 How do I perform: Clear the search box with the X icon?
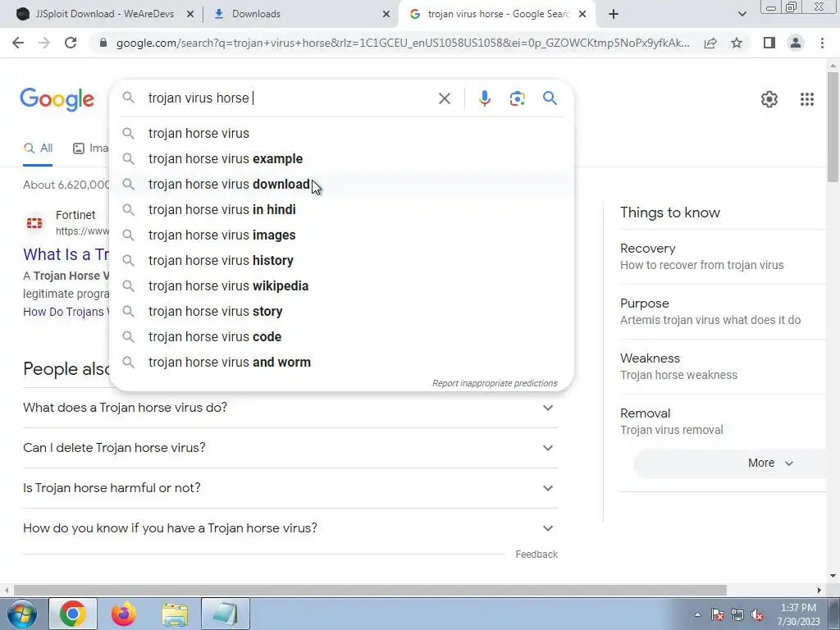click(x=444, y=98)
